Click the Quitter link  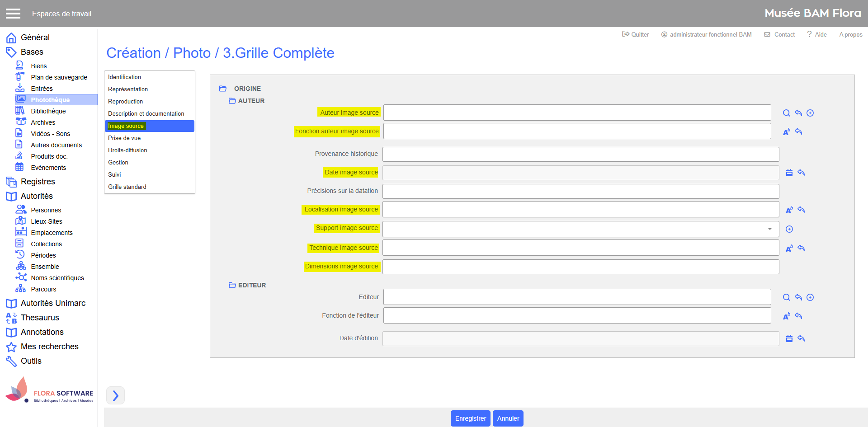636,34
